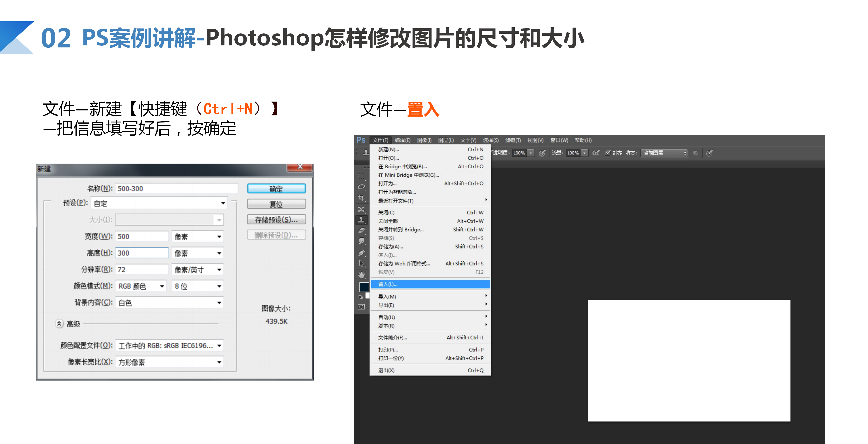The width and height of the screenshot is (868, 444).
Task: Open the white background color swatch
Action: click(x=368, y=296)
